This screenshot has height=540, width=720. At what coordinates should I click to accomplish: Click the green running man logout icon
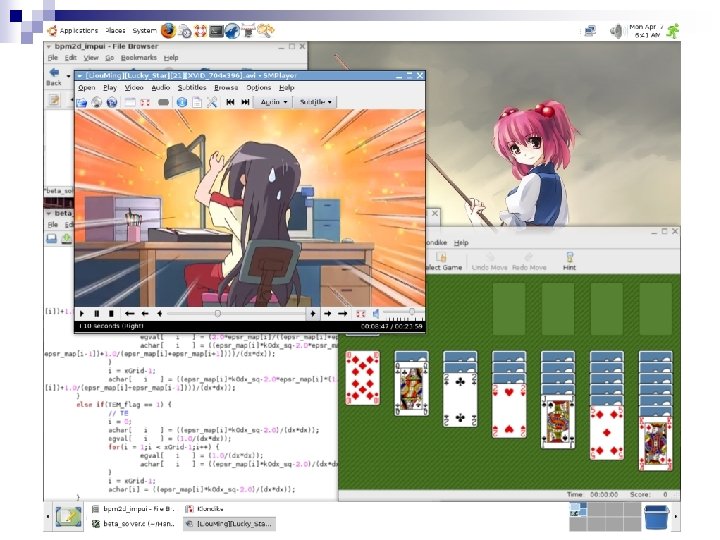click(673, 31)
